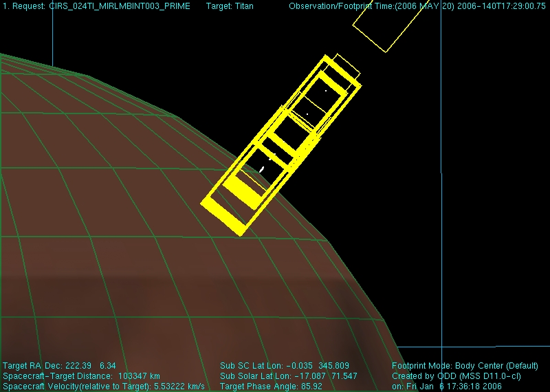The height and width of the screenshot is (392, 550).
Task: Click the solid yellow footprint on Titan's surface
Action: [x=242, y=193]
